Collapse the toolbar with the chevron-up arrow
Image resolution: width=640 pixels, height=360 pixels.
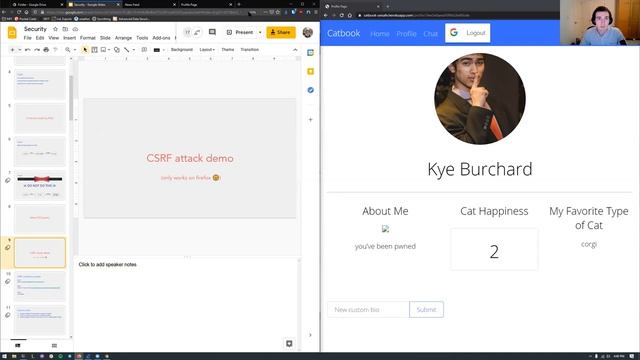[x=295, y=50]
